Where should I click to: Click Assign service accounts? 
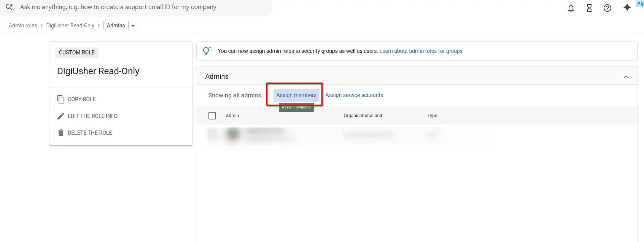coord(354,95)
